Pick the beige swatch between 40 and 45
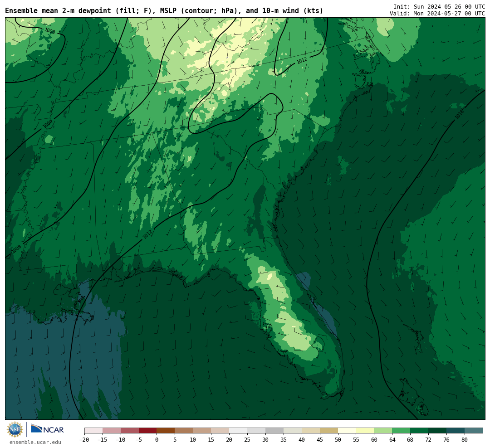The height and width of the screenshot is (448, 490). click(311, 430)
